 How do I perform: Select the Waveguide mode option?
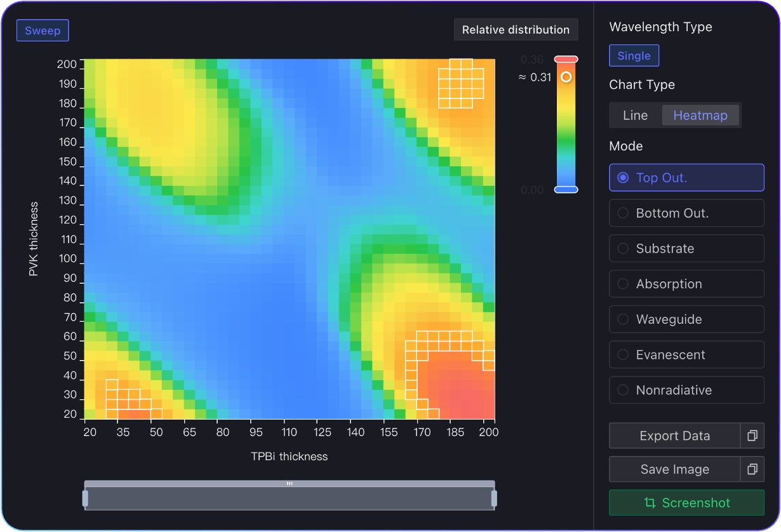click(x=686, y=319)
